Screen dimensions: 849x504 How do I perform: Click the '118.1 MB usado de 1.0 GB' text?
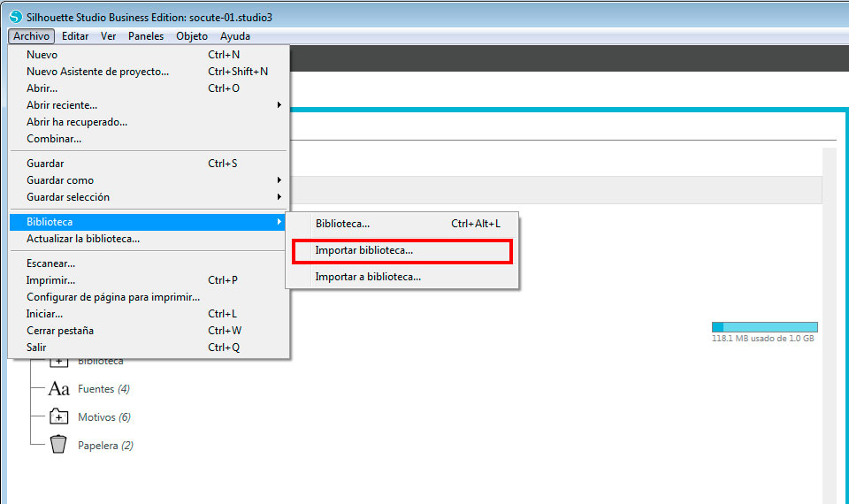click(762, 339)
